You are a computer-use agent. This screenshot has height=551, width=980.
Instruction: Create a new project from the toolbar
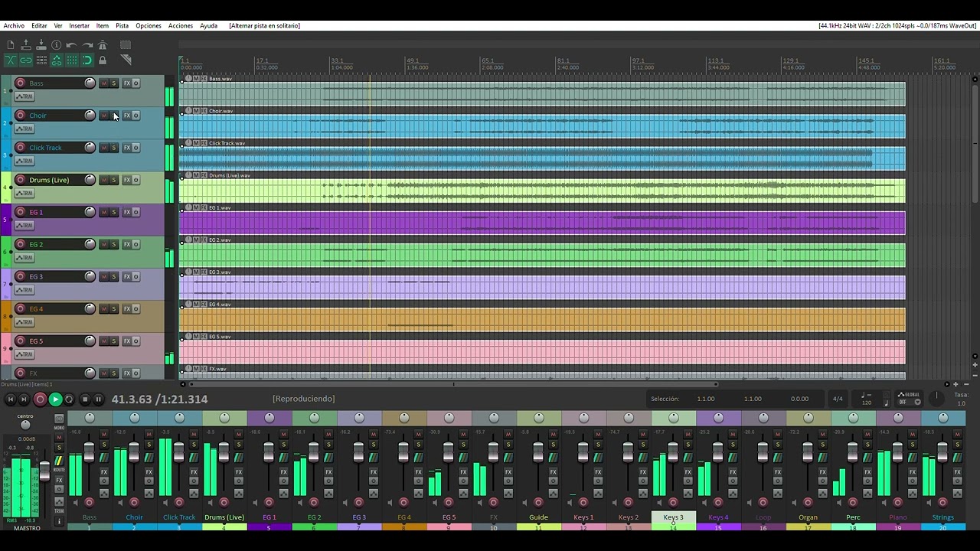click(11, 45)
